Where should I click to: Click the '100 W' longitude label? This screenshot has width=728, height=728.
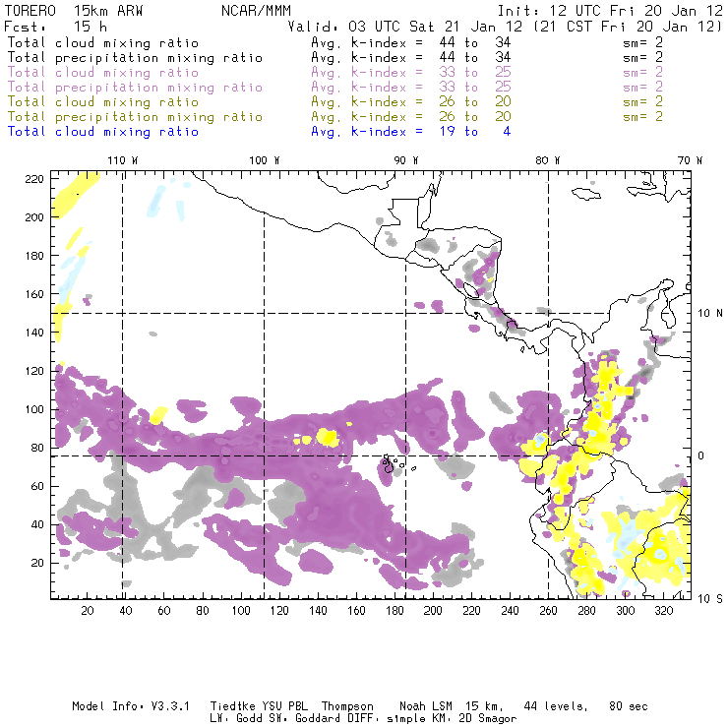click(265, 160)
